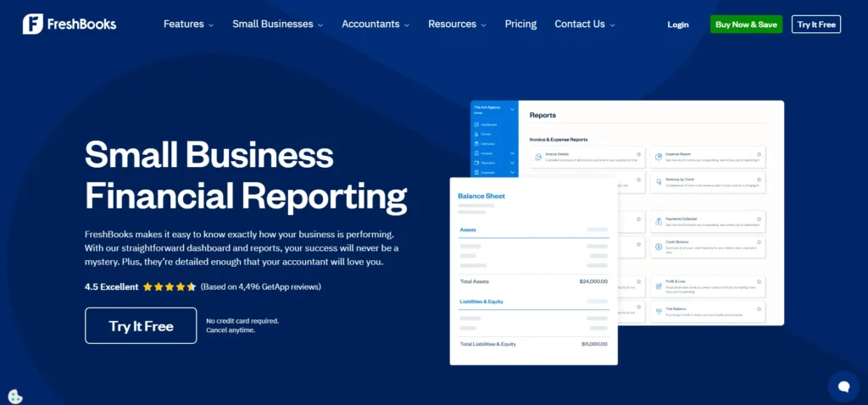The image size is (868, 405).
Task: Favorite the Trial Balance star
Action: [759, 308]
